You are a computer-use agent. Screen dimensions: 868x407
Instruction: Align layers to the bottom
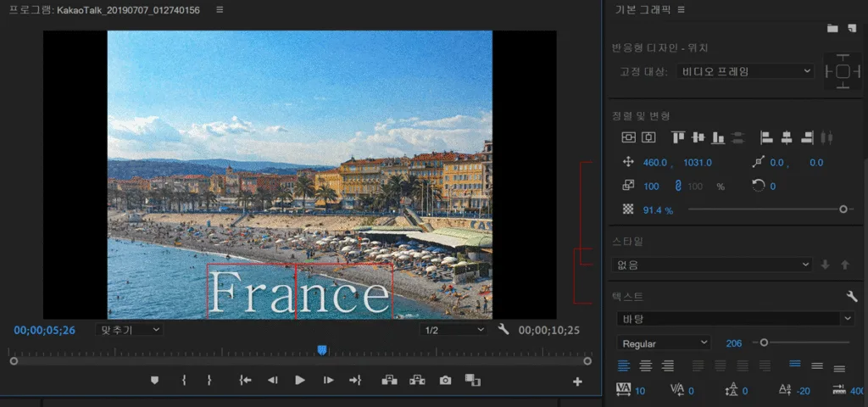click(x=718, y=137)
